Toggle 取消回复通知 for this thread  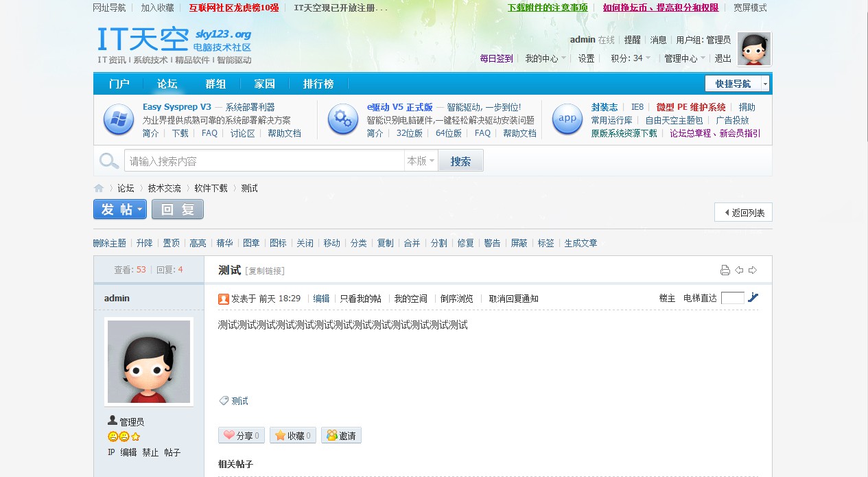pyautogui.click(x=513, y=299)
